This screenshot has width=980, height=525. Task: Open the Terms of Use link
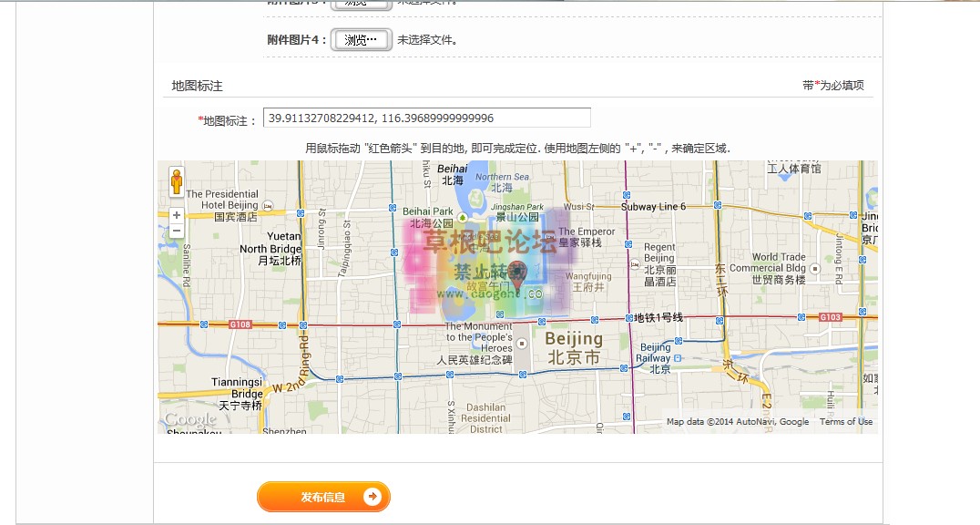[x=846, y=422]
